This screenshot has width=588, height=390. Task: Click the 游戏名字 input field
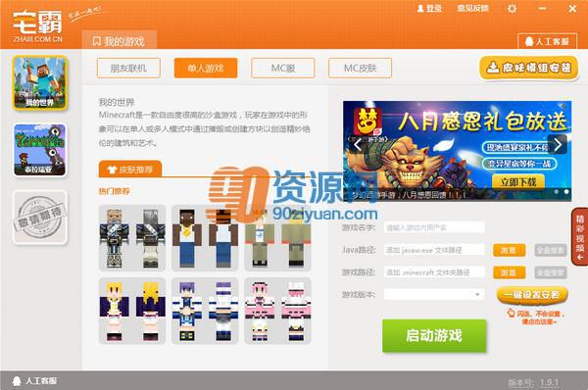pos(434,227)
